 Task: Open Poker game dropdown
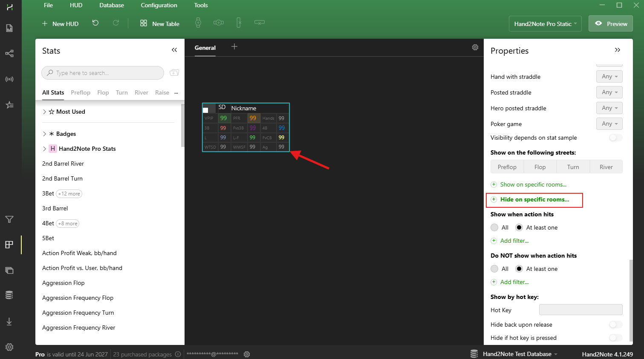pos(609,124)
